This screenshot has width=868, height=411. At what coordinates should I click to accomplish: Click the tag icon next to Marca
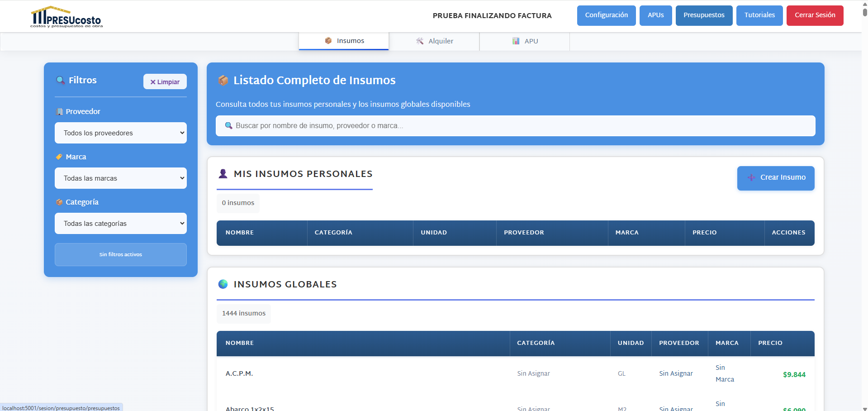click(x=59, y=157)
